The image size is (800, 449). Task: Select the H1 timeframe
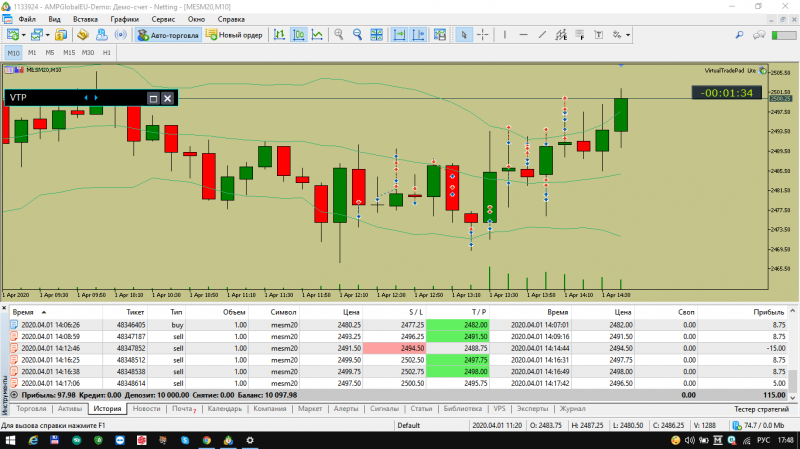coord(107,53)
